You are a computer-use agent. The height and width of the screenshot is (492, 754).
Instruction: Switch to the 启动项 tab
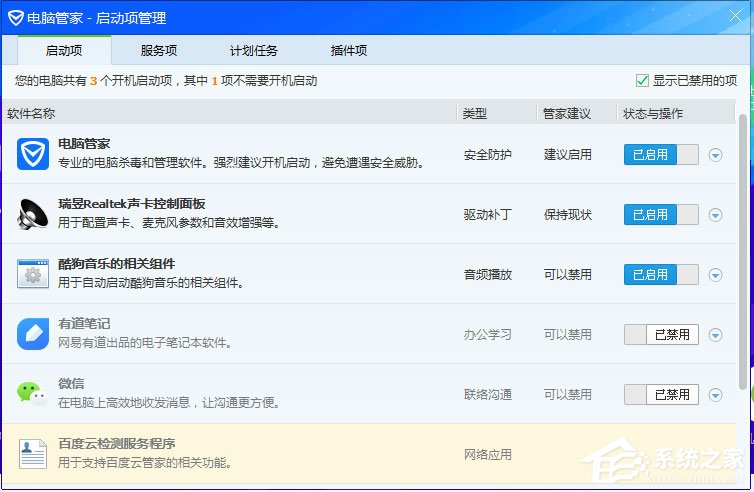coord(64,50)
